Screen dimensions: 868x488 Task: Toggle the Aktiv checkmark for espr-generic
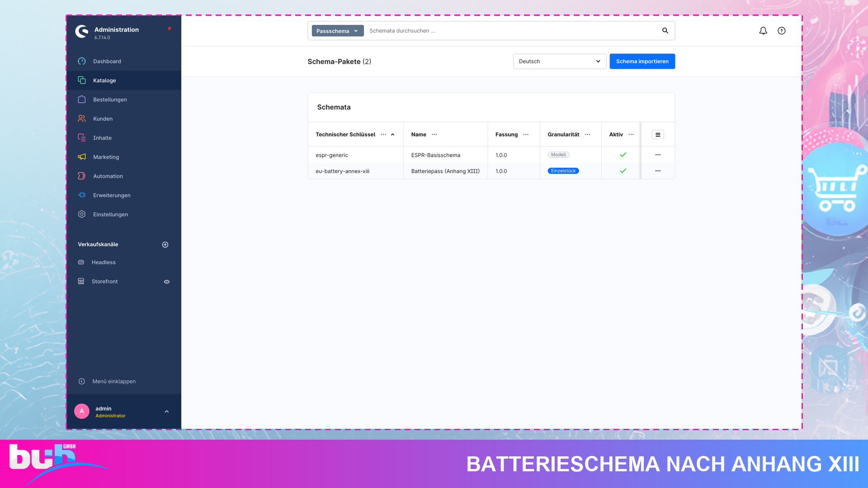(x=623, y=155)
